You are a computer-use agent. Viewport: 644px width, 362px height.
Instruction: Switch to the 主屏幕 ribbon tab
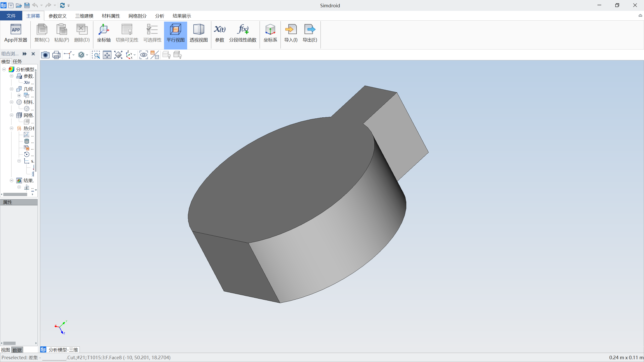click(33, 16)
